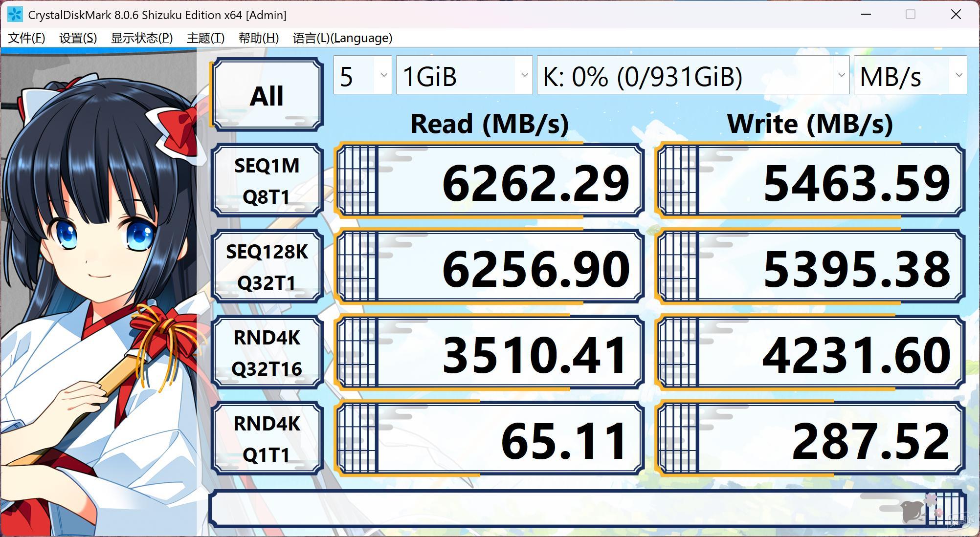The image size is (980, 537).
Task: Start the RND4K Q32T16 test
Action: click(x=267, y=353)
